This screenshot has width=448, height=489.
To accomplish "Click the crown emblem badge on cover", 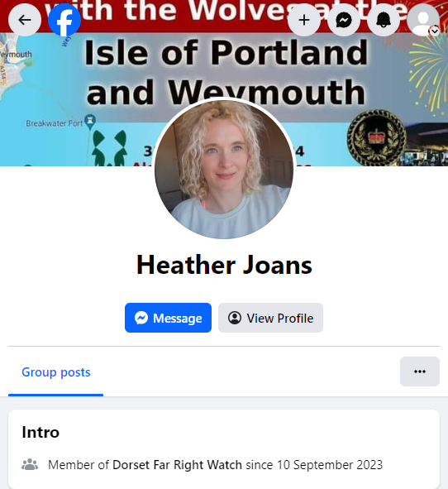I will [x=377, y=137].
